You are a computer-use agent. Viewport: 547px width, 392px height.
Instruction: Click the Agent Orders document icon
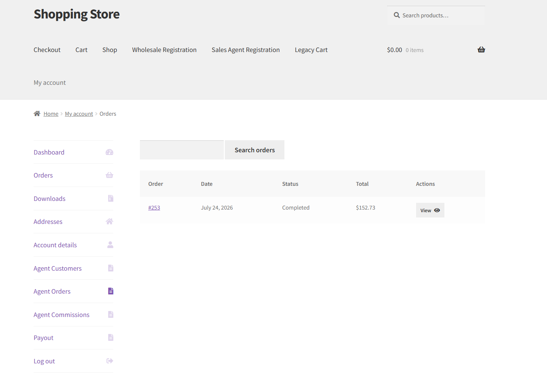(x=111, y=291)
